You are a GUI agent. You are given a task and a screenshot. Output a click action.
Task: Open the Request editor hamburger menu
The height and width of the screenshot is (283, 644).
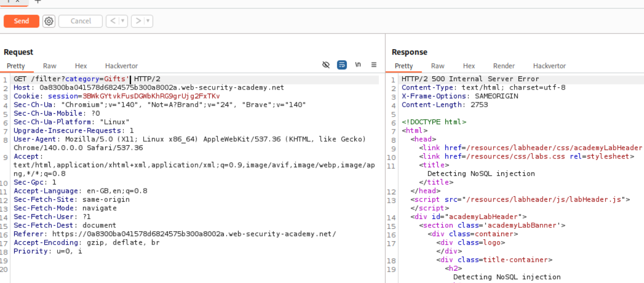[x=374, y=65]
